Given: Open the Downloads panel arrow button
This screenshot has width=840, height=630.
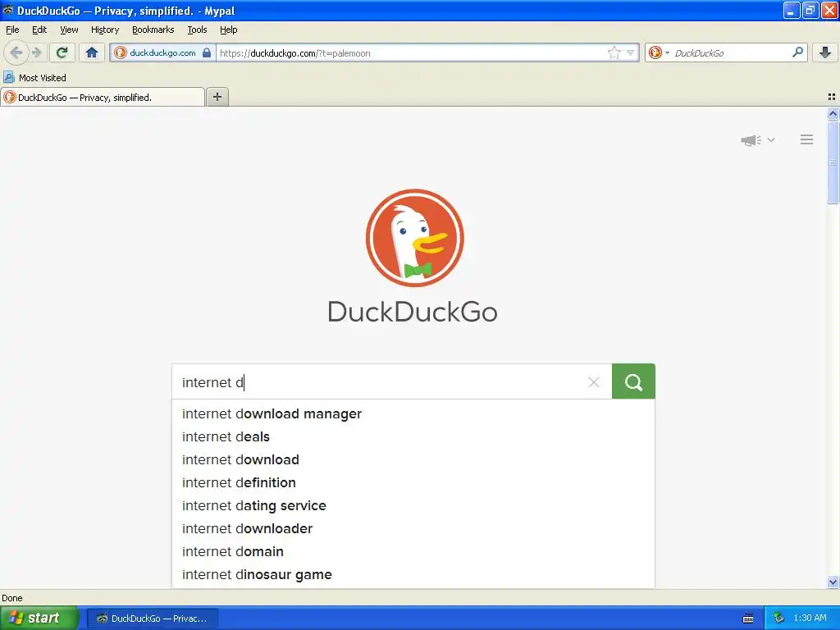Looking at the screenshot, I should 825,52.
